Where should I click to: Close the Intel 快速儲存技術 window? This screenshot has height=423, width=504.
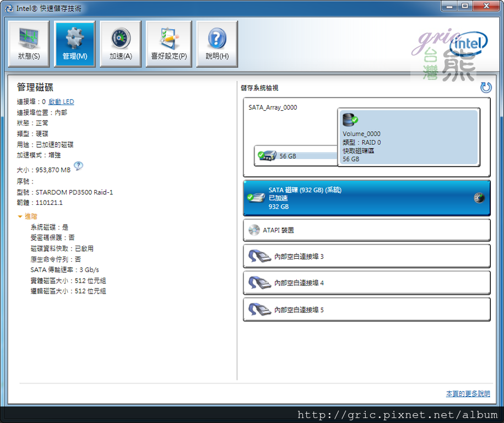486,6
